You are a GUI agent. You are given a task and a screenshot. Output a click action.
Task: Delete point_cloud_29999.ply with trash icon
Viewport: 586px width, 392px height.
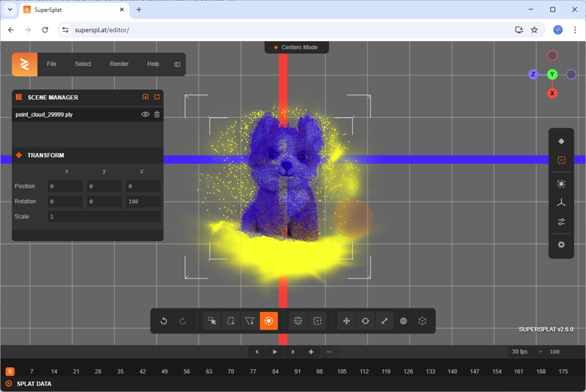tap(157, 115)
